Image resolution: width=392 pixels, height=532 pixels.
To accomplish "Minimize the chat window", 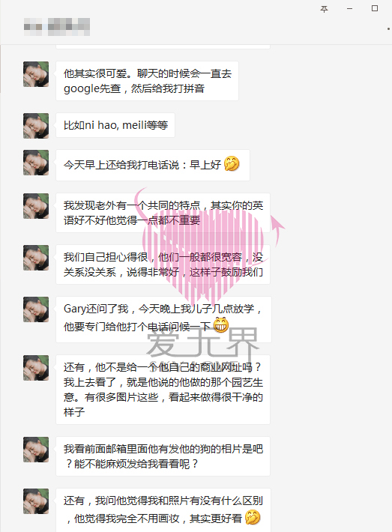I will point(349,9).
